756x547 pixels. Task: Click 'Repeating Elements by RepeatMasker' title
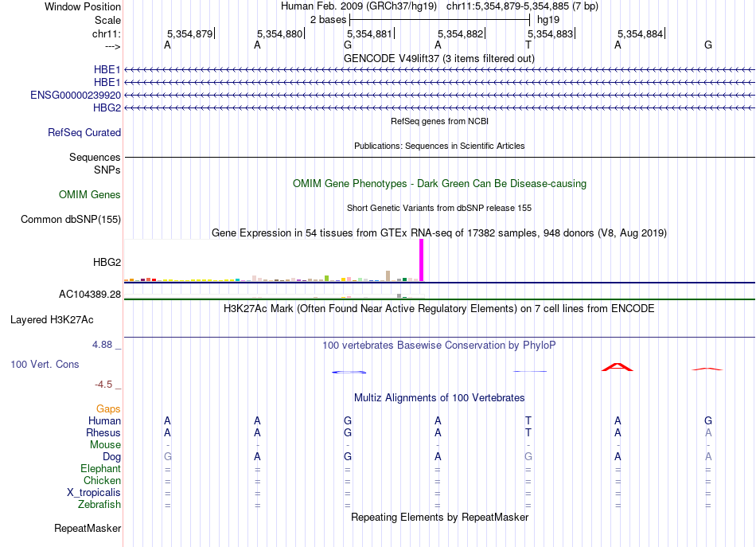439,517
